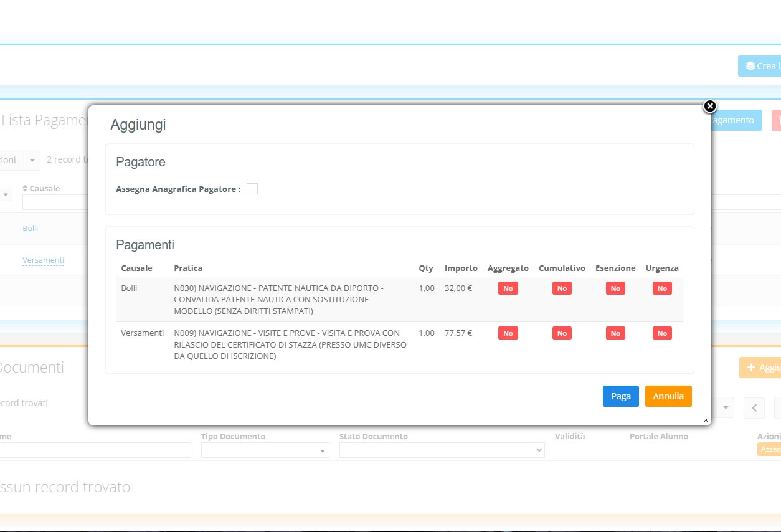
Task: Click the sort arrows beside the Causale header
Action: coord(25,188)
